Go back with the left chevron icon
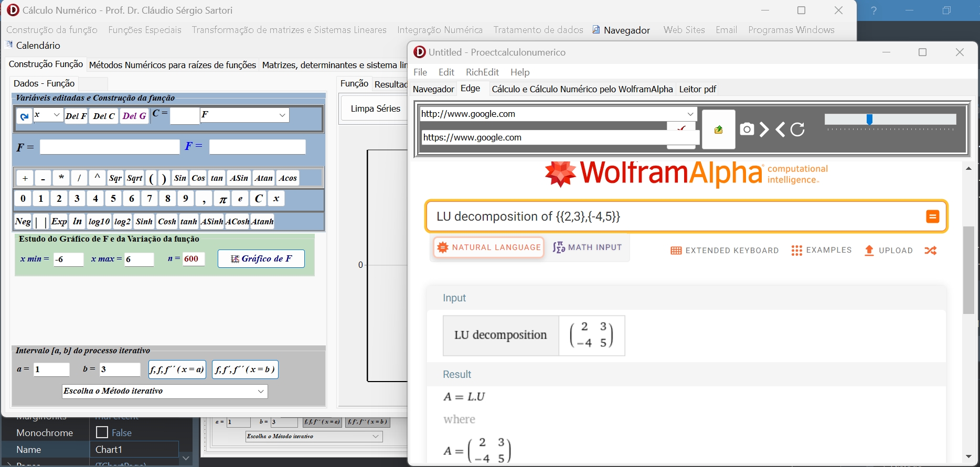Screen dimensions: 980x467 click(x=780, y=129)
